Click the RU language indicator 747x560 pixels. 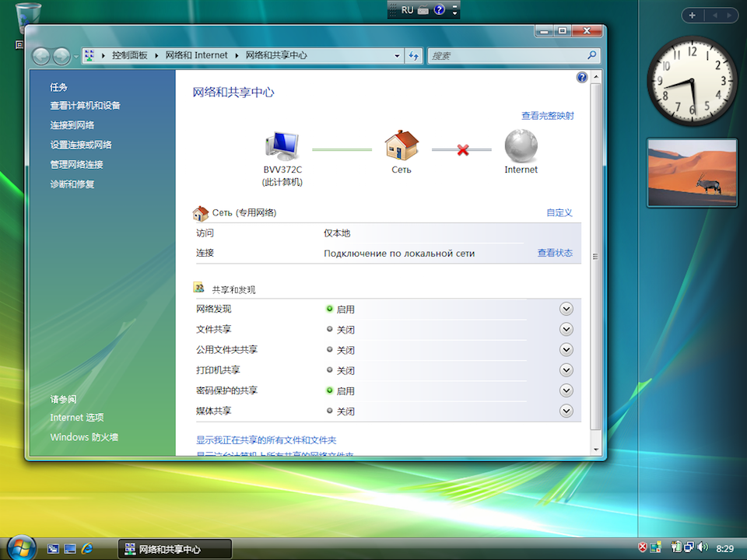point(407,10)
